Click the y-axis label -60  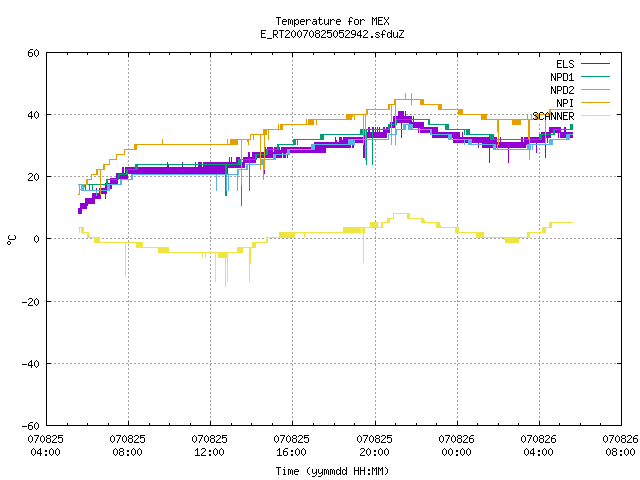(31, 426)
